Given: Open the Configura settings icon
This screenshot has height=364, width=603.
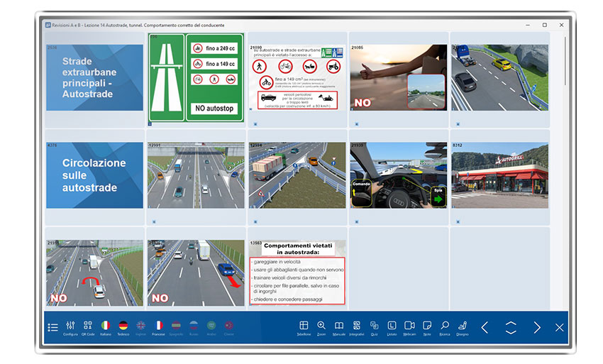Looking at the screenshot, I should click(70, 326).
